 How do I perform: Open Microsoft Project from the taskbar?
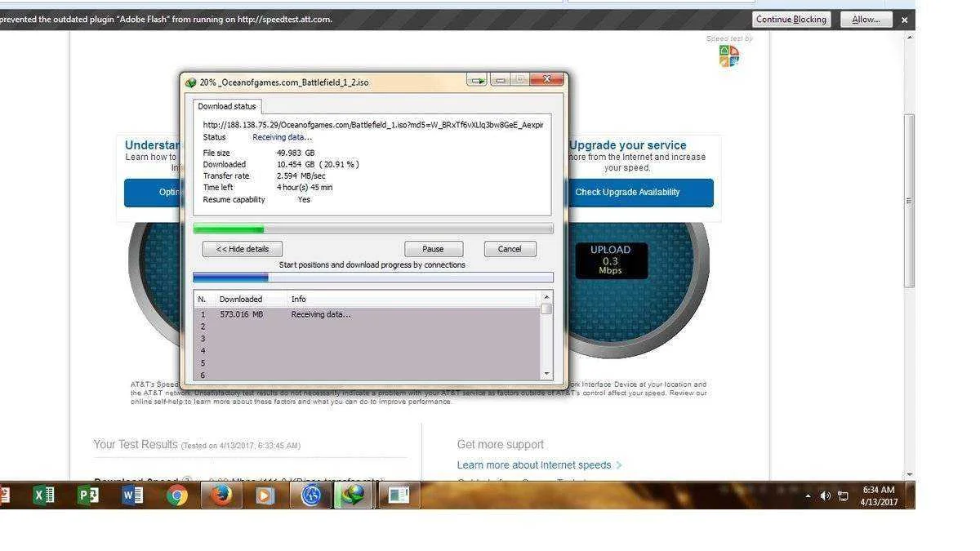tap(87, 495)
